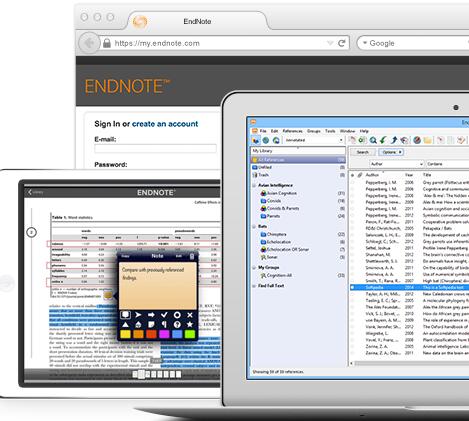Switch to Integrated Library mode icon
469x421 pixels.
point(276,140)
